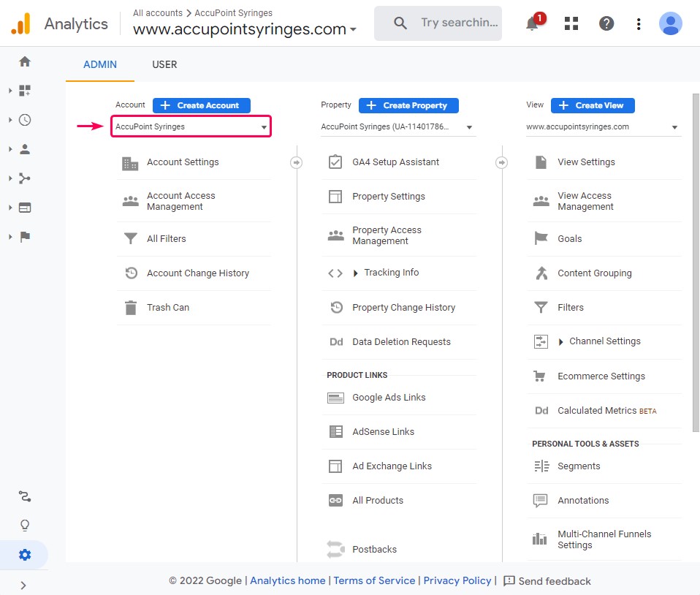Viewport: 700px width, 595px height.
Task: Click the GA4 Setup Assistant checkbox icon
Action: pos(335,162)
